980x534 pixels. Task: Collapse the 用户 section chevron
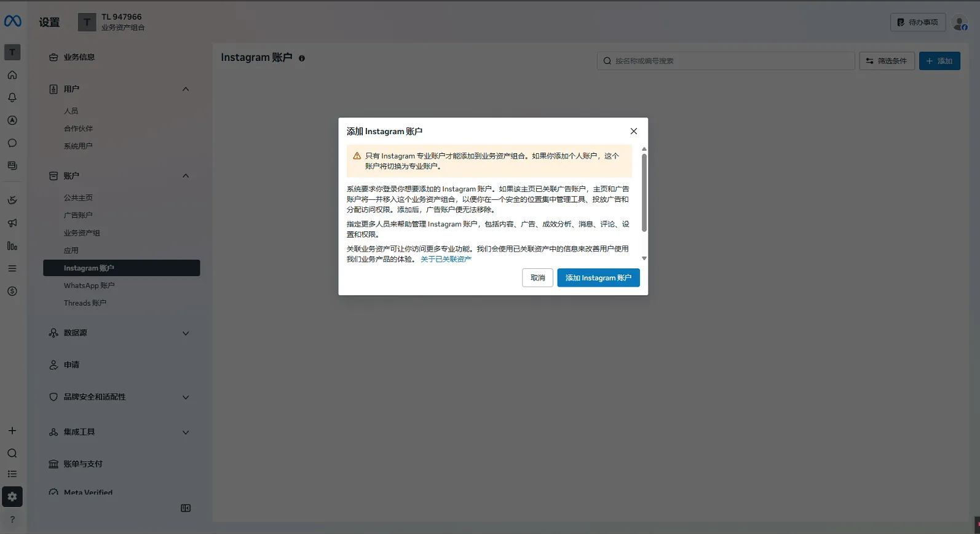(x=186, y=89)
